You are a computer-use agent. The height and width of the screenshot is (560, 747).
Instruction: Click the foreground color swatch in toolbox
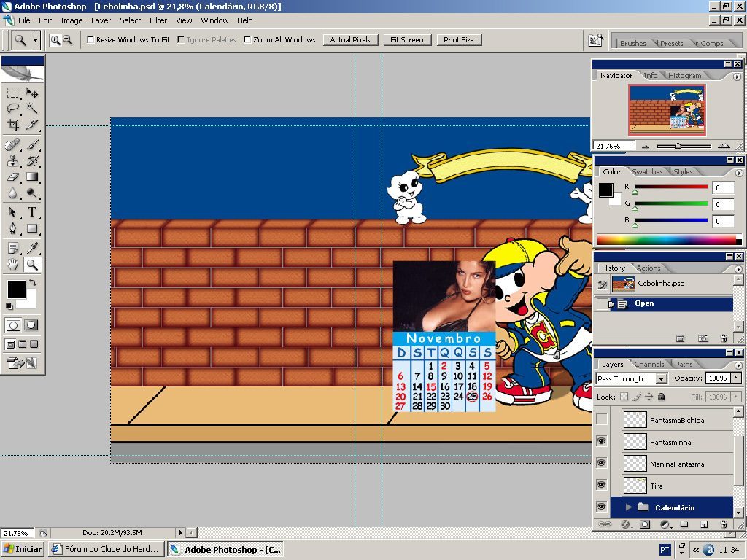coord(16,289)
